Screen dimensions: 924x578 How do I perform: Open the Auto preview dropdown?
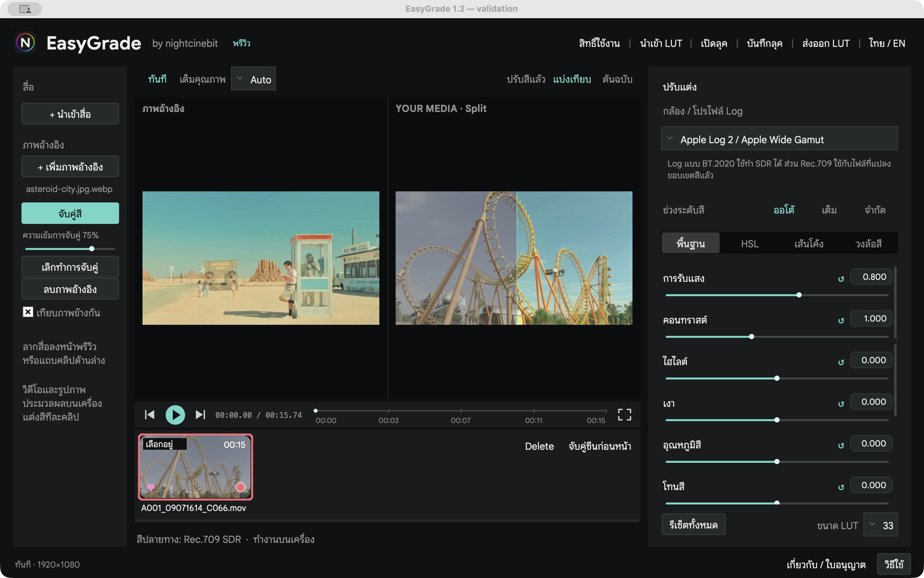click(x=253, y=79)
